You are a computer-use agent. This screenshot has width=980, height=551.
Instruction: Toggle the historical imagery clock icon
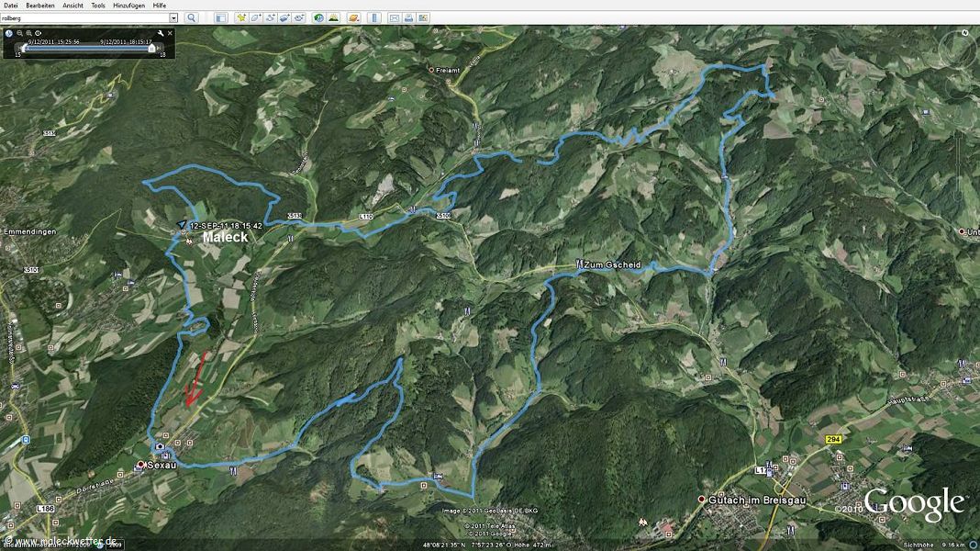point(318,17)
